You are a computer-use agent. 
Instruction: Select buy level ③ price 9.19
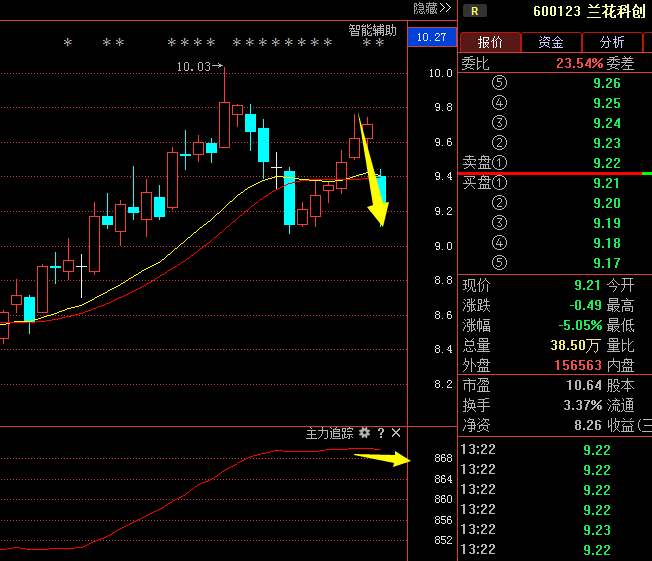(x=607, y=223)
